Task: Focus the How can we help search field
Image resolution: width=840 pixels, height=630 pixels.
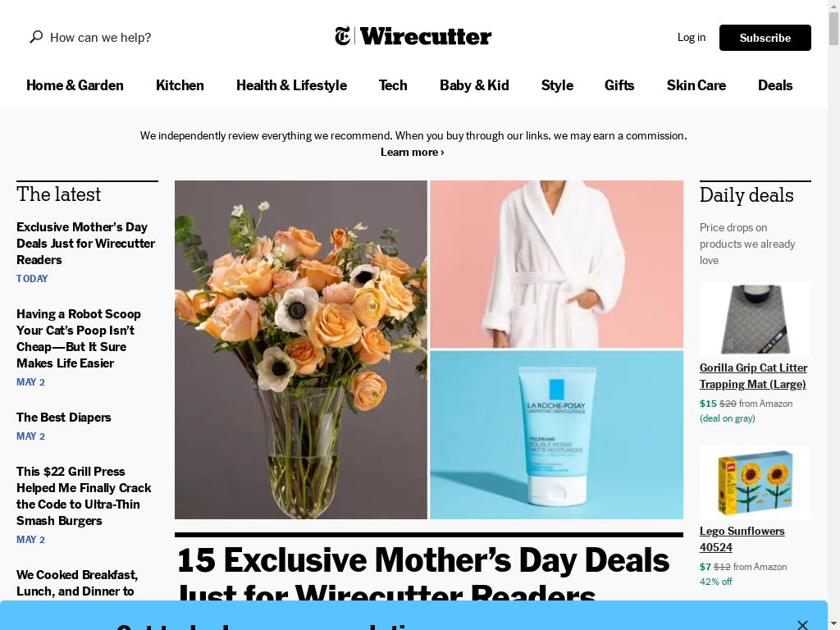Action: click(x=100, y=38)
